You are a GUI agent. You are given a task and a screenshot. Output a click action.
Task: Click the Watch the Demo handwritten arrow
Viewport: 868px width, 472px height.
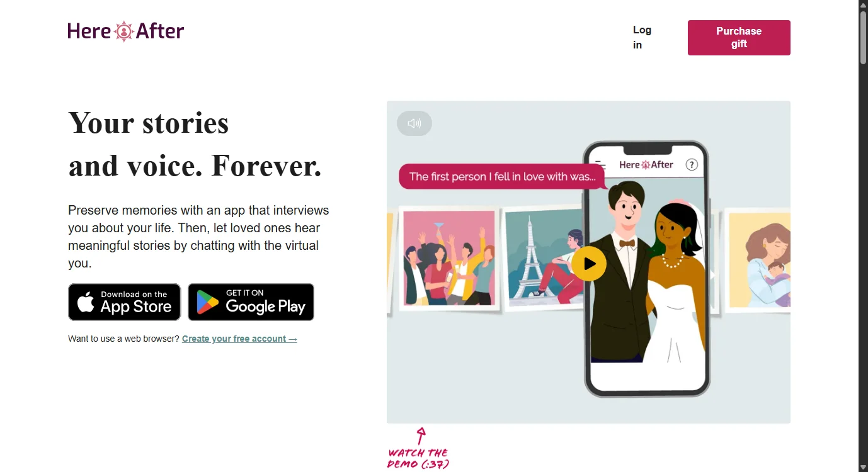tap(421, 435)
